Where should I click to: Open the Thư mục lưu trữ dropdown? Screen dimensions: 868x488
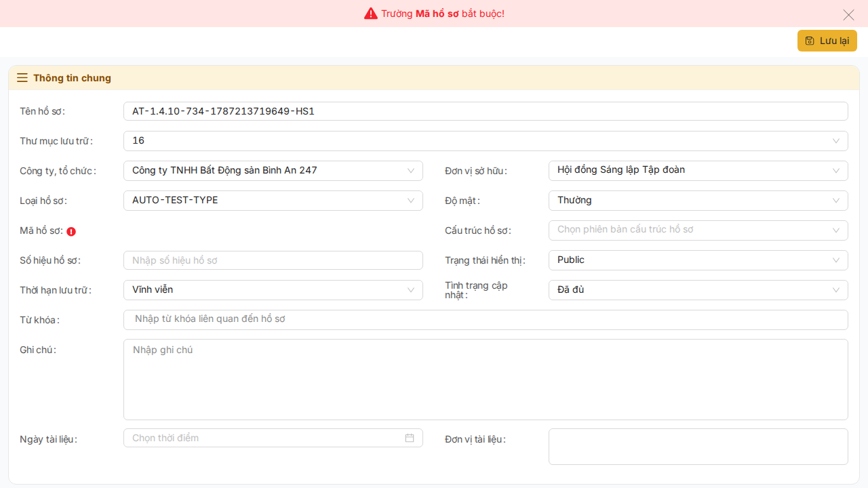tap(486, 141)
